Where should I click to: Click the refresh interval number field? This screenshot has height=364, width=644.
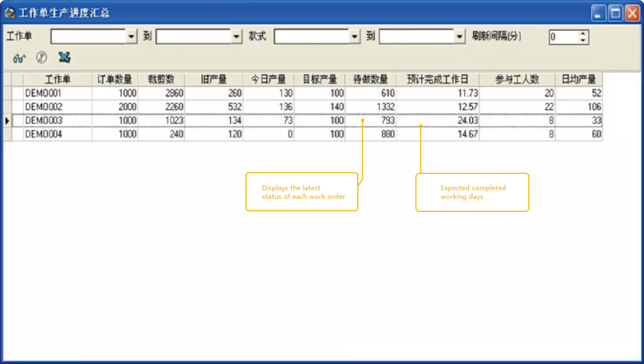coord(563,37)
